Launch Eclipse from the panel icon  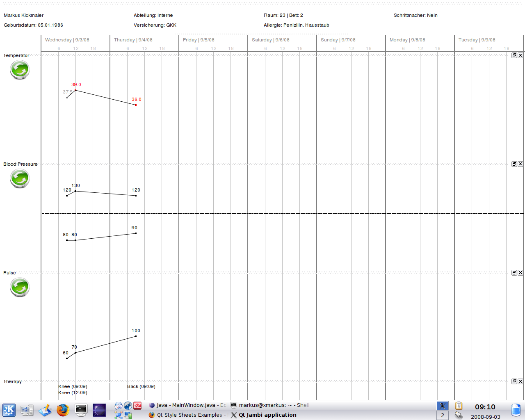click(99, 410)
